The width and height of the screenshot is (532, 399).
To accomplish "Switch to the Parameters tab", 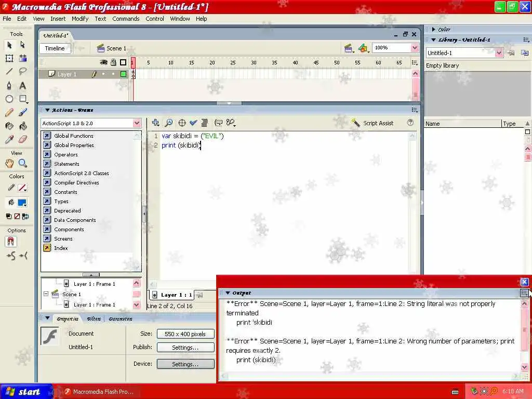I will (121, 319).
